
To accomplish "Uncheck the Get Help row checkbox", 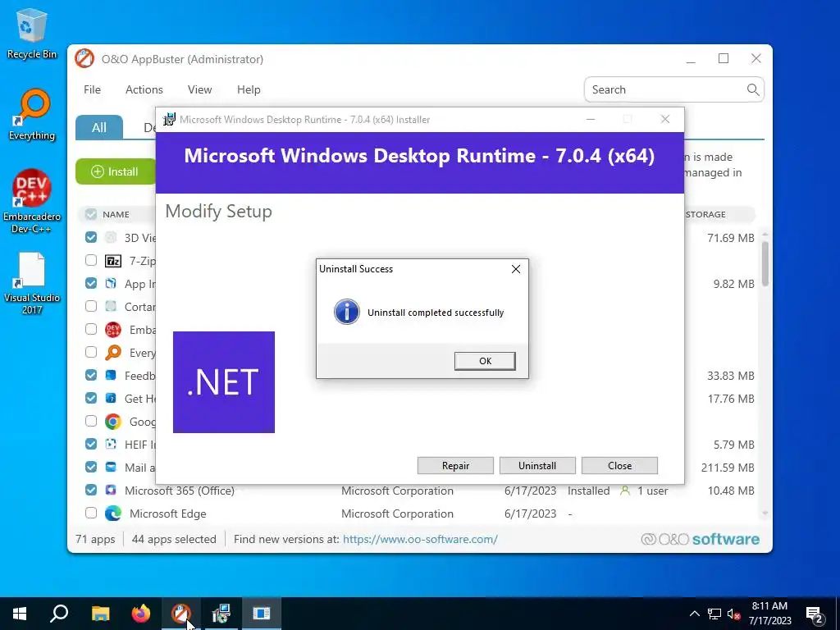I will coord(91,398).
